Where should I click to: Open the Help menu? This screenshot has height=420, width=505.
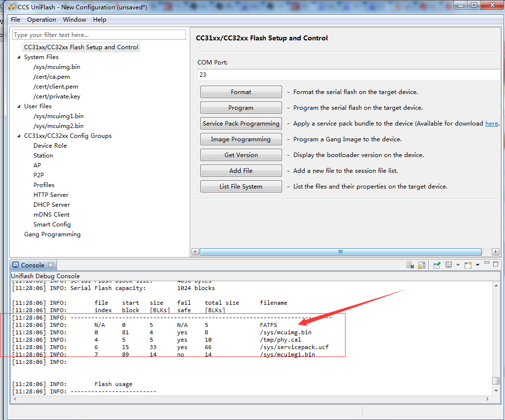point(99,20)
